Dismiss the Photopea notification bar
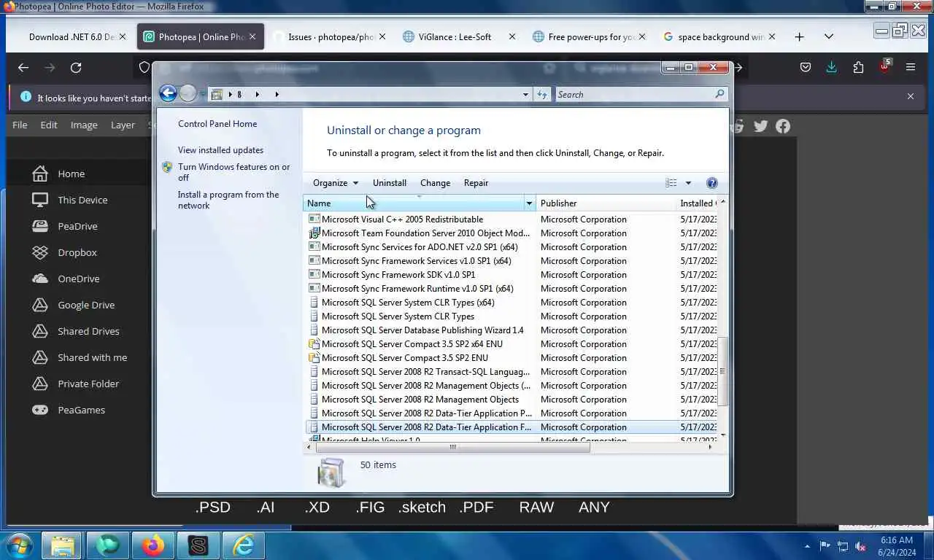 pos(910,96)
